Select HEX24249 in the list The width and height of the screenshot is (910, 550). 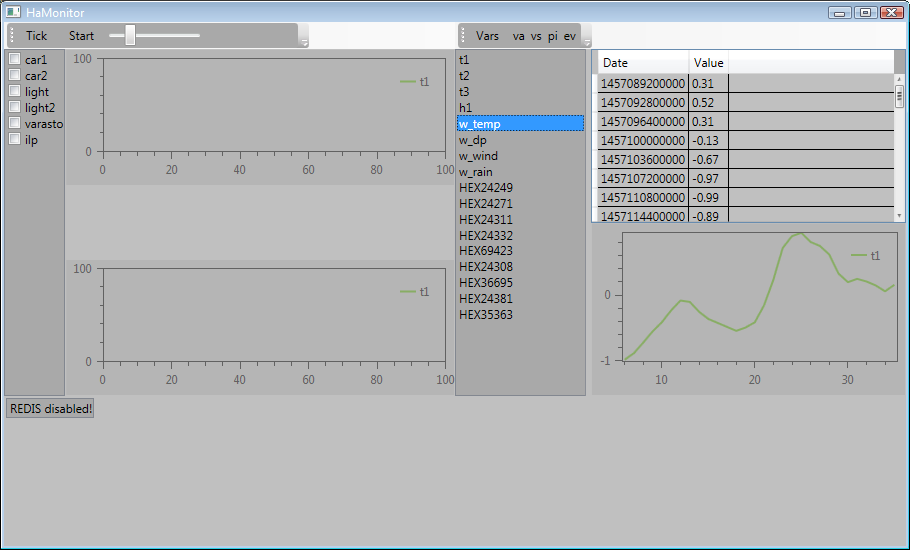click(x=521, y=187)
